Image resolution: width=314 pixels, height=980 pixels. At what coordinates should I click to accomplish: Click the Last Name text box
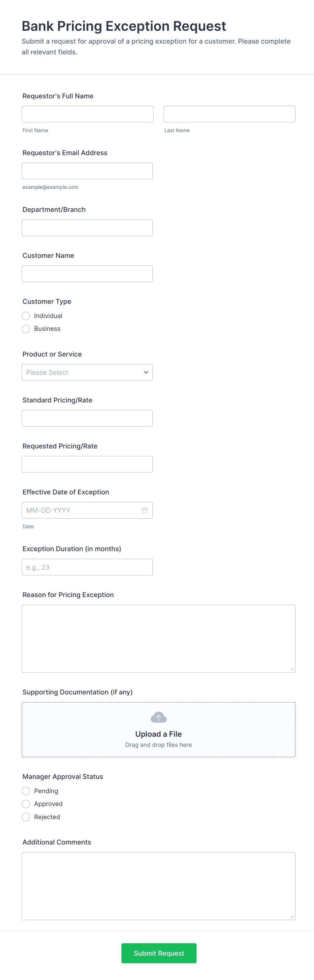click(x=229, y=114)
